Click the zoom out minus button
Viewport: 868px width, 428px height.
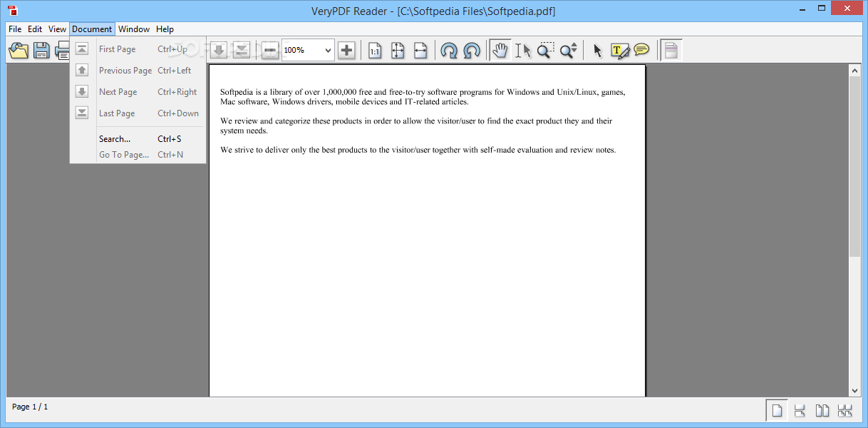(270, 50)
